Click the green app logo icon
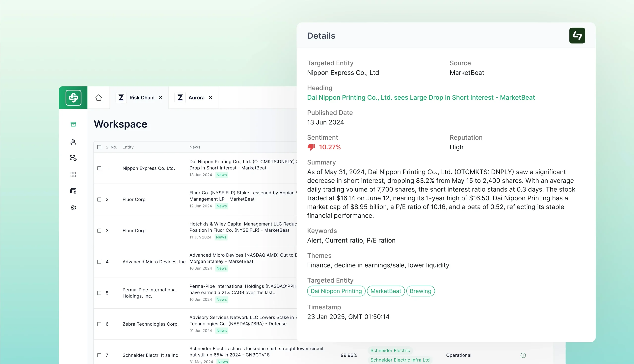This screenshot has height=364, width=634. point(73,97)
